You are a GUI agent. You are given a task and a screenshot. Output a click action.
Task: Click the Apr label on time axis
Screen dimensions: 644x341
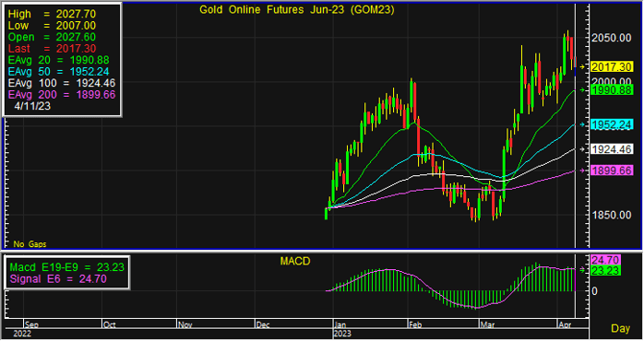(x=566, y=324)
